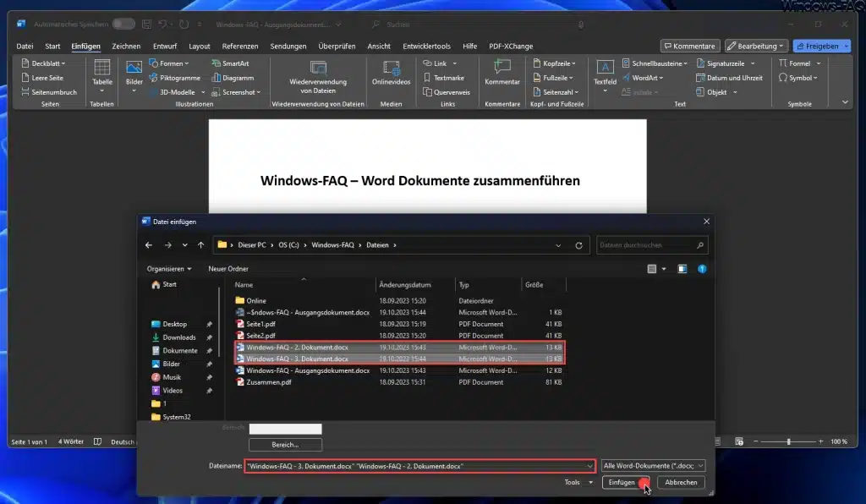The width and height of the screenshot is (866, 504).
Task: Open the WordArt dropdown
Action: click(643, 78)
